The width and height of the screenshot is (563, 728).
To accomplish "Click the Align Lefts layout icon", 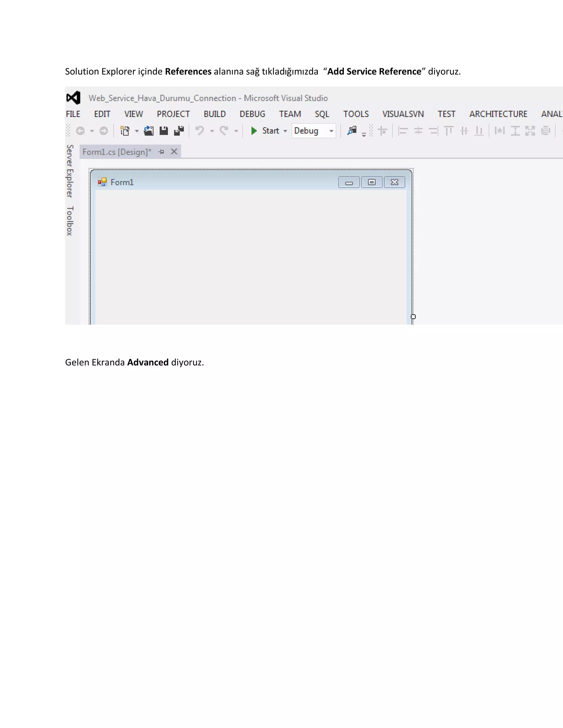I will pos(403,131).
